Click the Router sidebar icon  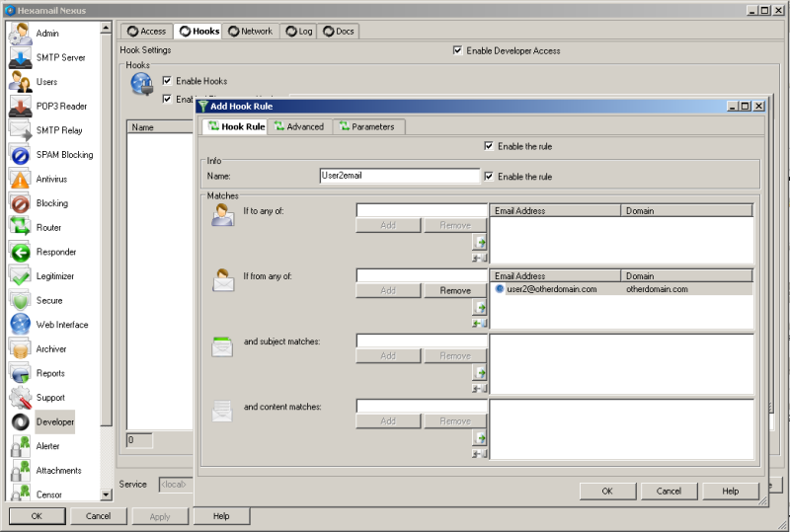21,228
